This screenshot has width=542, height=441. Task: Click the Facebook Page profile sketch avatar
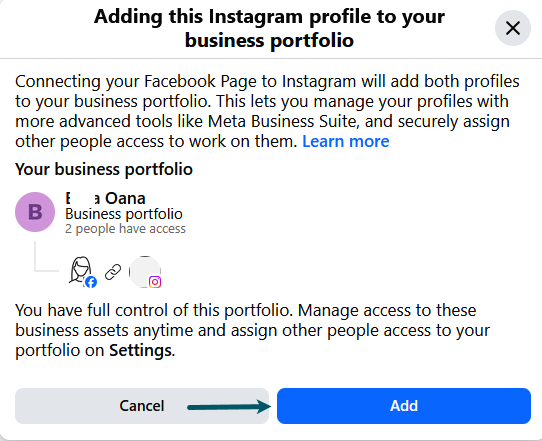click(80, 270)
